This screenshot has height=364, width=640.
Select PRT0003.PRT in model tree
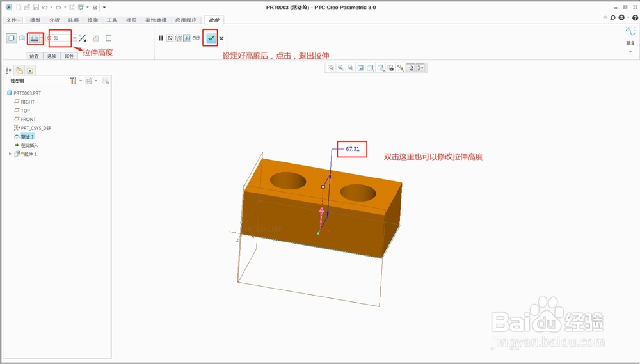(x=24, y=93)
